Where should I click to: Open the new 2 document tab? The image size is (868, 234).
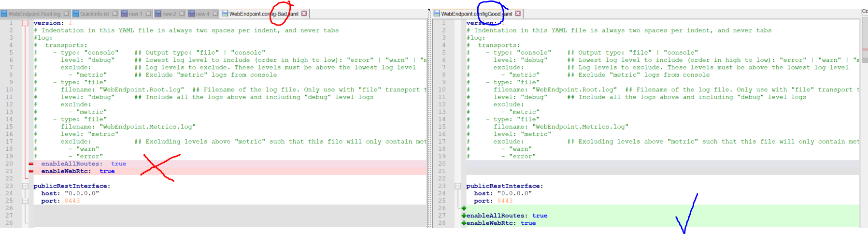pos(169,14)
